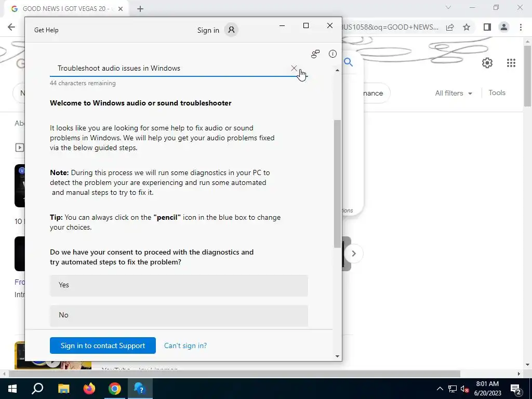Choose Yes to consent to diagnostics
Screen dimensions: 532x399
(179, 285)
